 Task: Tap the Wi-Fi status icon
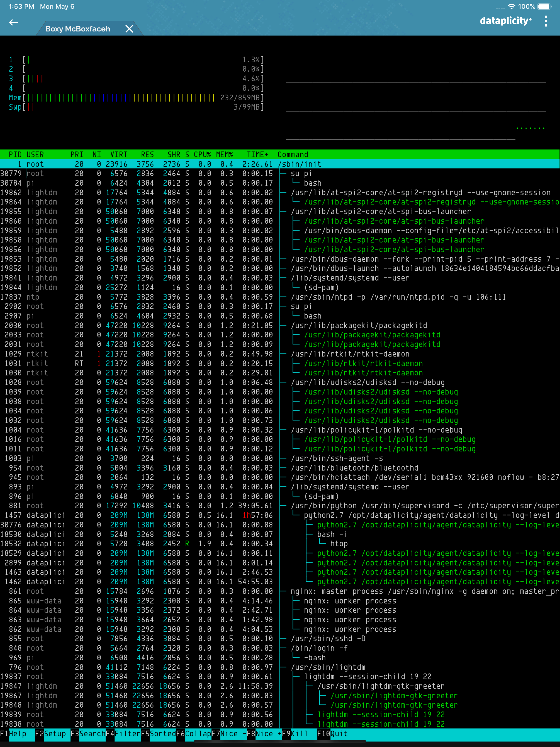pyautogui.click(x=511, y=6)
